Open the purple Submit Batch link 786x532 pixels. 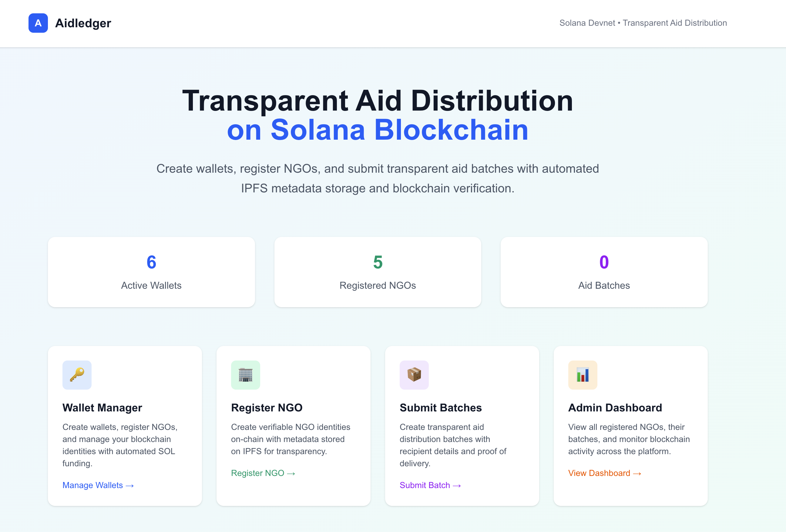coord(430,485)
